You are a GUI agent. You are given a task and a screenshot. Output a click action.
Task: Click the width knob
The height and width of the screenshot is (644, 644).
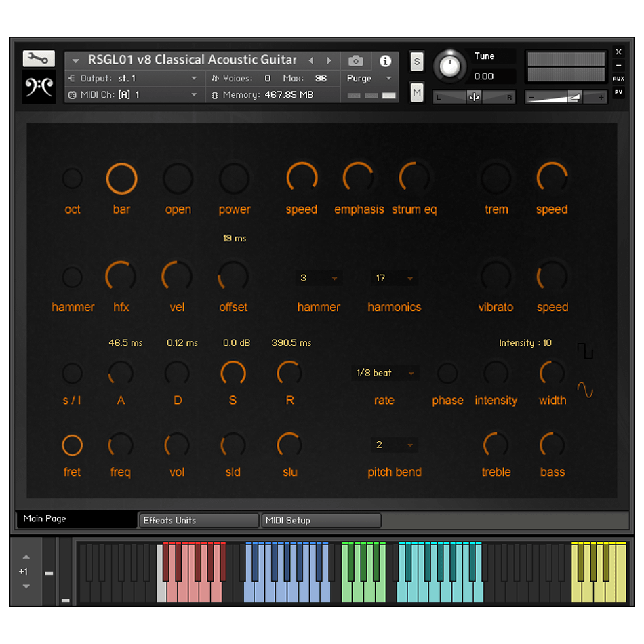(x=552, y=374)
